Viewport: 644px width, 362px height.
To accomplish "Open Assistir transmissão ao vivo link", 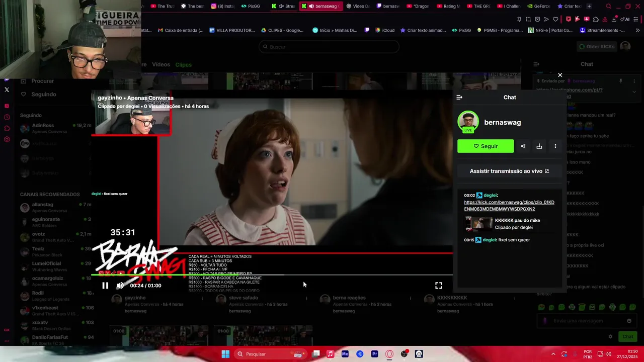I will pos(509,171).
